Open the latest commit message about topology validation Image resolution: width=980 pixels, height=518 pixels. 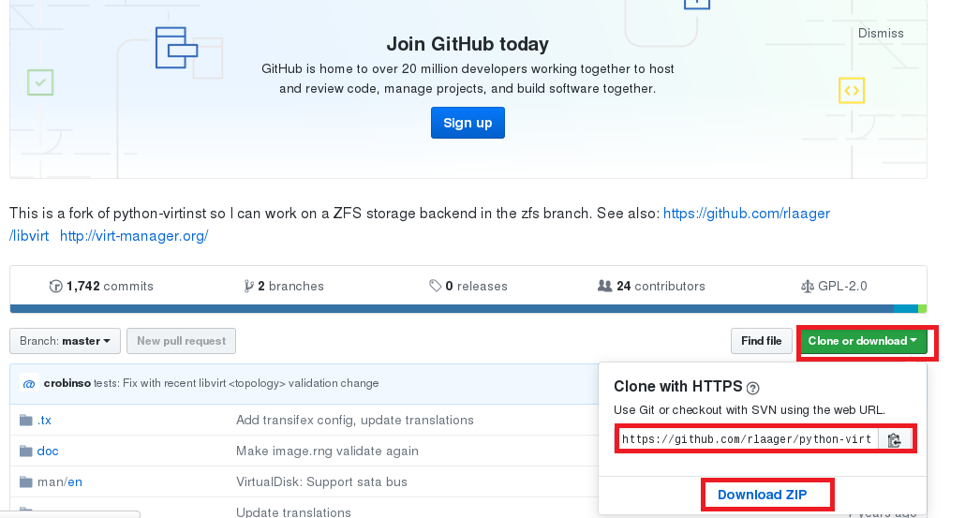[x=236, y=383]
